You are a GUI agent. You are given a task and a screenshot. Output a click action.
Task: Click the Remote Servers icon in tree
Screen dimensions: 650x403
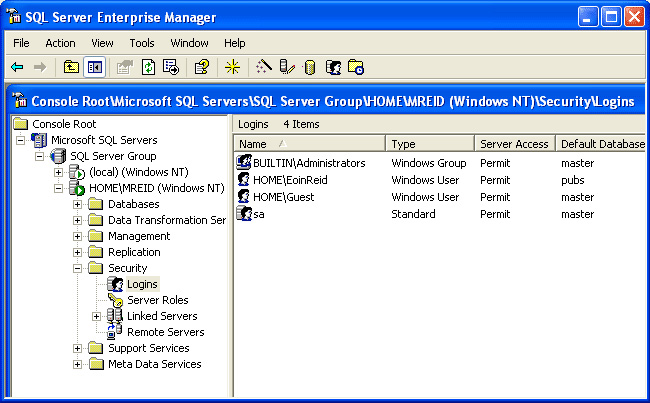coord(114,332)
